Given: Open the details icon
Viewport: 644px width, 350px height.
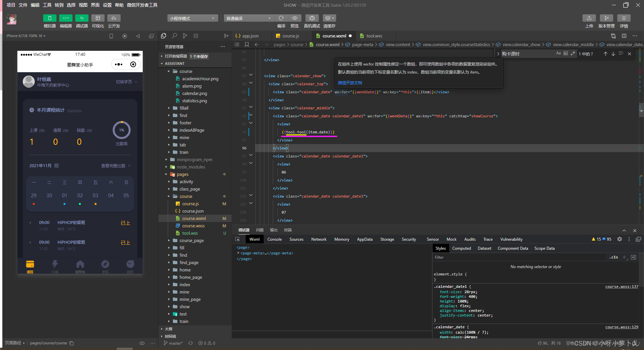Looking at the screenshot, I should pyautogui.click(x=624, y=18).
